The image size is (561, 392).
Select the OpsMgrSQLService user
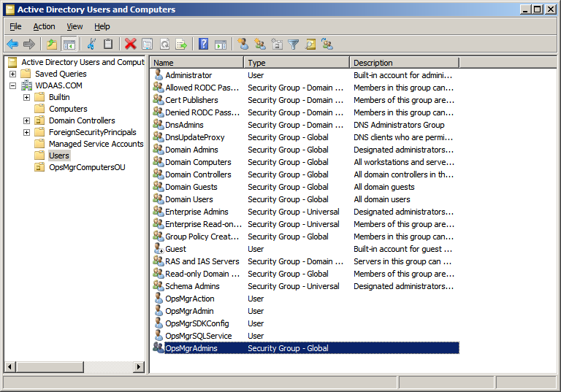point(198,336)
